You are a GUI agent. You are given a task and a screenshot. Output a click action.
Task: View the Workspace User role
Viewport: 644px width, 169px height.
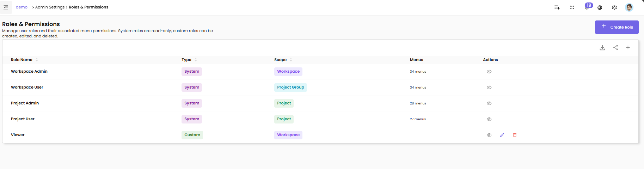[489, 87]
